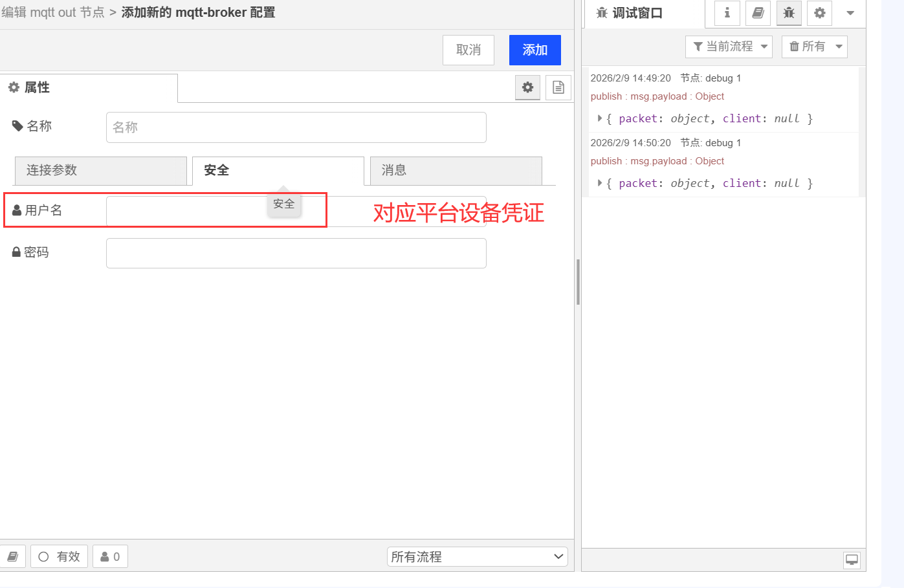Switch to the 消息 tab
Screen dimensions: 904x588
456,171
